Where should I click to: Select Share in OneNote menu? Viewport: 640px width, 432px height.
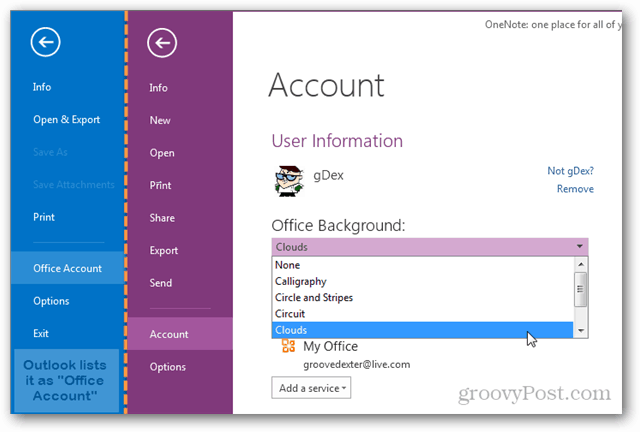click(162, 218)
